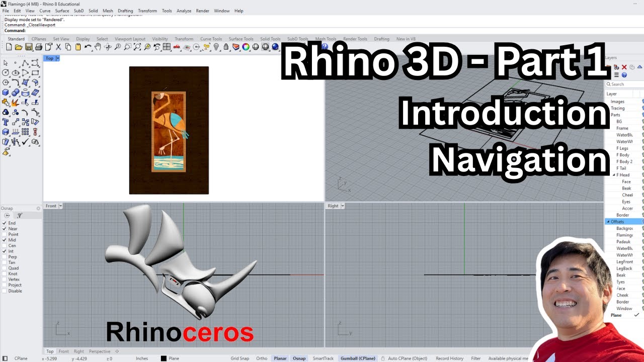
Task: Click the Boolean union spheres icon
Action: [16, 93]
